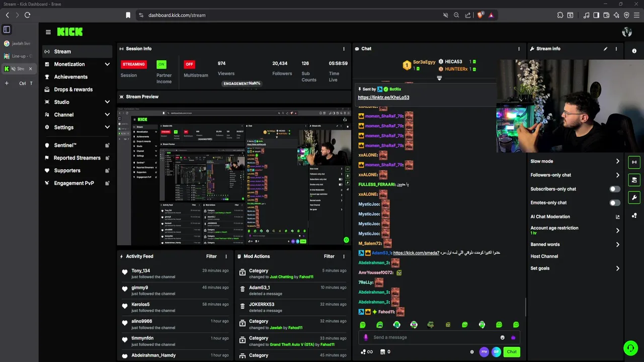Select Stream in the sidebar

click(76, 51)
